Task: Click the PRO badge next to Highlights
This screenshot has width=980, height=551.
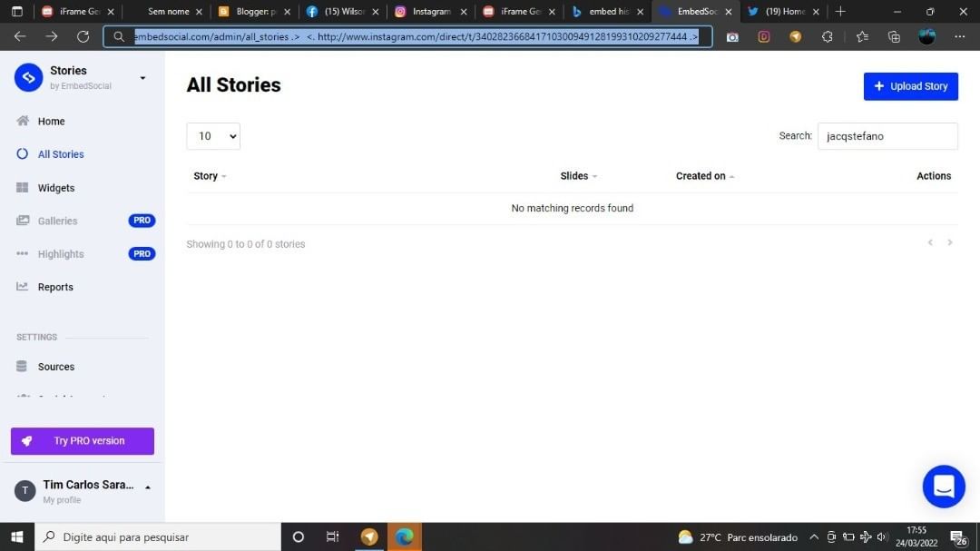Action: (x=142, y=253)
